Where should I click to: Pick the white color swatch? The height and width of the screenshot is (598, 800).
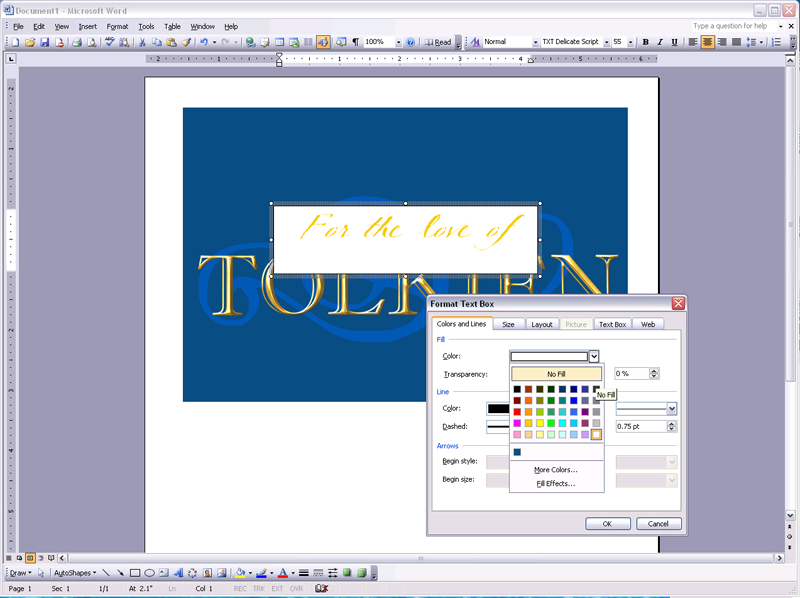tap(596, 434)
